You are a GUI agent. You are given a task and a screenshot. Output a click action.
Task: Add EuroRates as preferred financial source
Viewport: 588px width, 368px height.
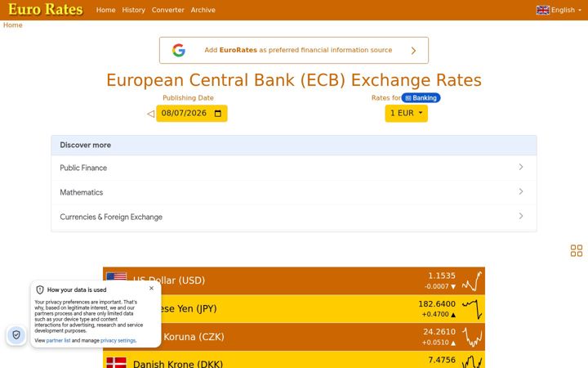point(294,51)
